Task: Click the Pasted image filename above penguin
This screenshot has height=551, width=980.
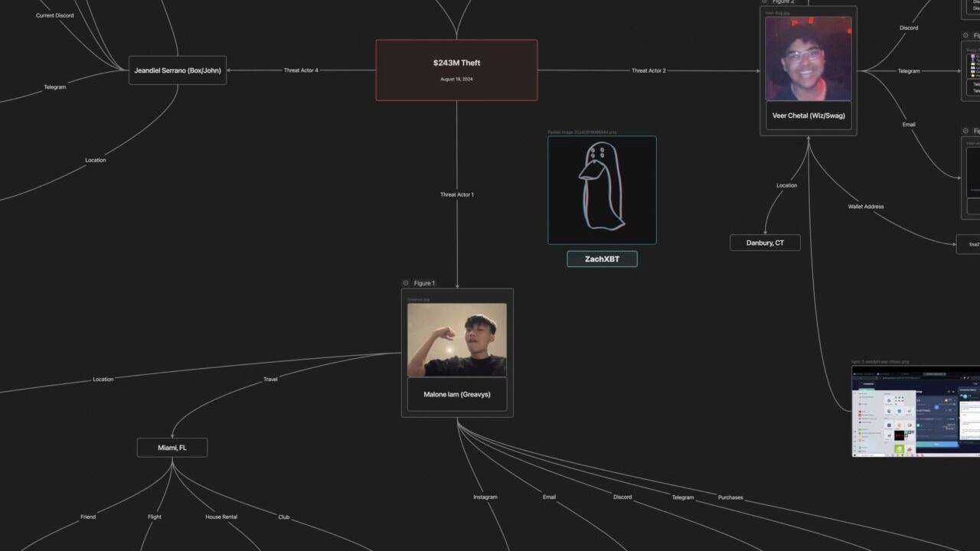Action: (582, 132)
